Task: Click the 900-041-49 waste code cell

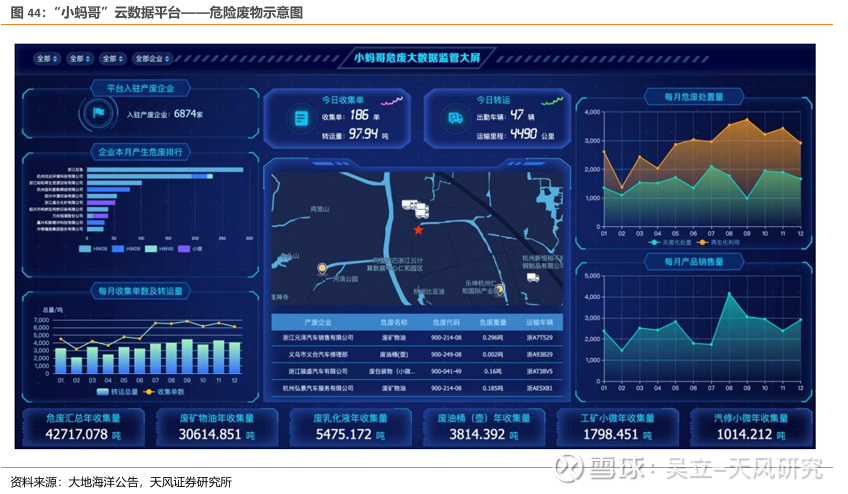Action: (446, 371)
